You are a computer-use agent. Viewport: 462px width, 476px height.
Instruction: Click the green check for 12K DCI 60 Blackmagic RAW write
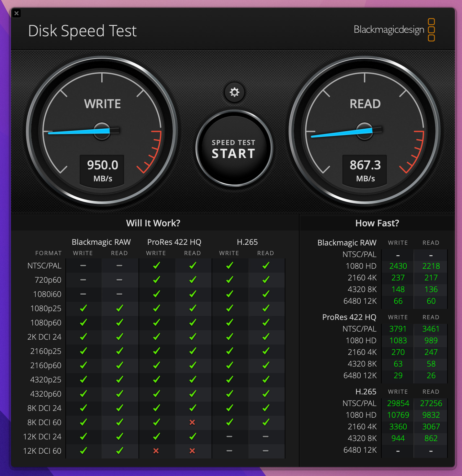pyautogui.click(x=83, y=450)
